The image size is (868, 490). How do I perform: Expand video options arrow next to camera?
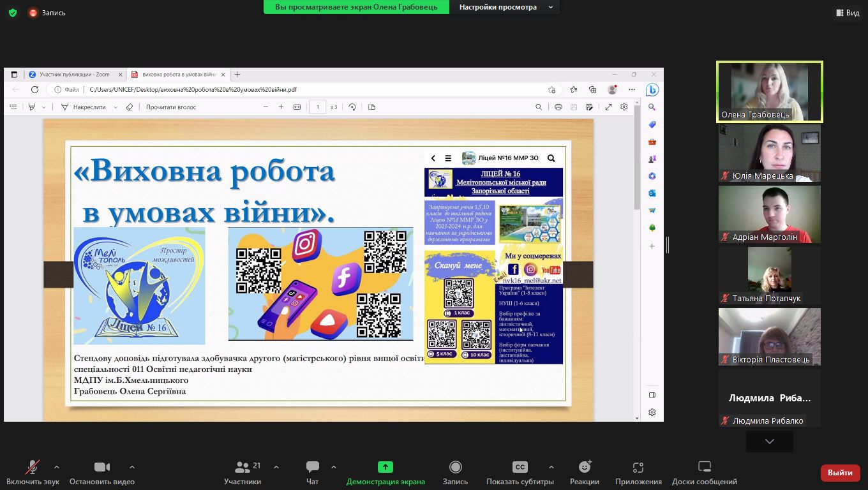click(x=132, y=467)
